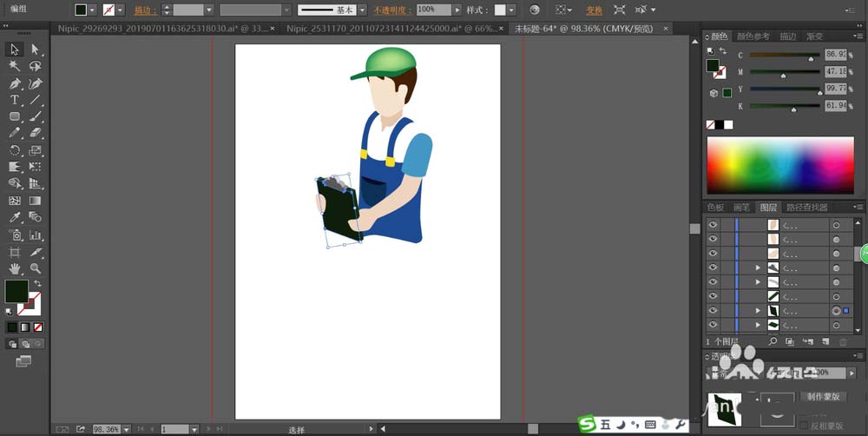
Task: Choose the Hand tool
Action: click(15, 268)
